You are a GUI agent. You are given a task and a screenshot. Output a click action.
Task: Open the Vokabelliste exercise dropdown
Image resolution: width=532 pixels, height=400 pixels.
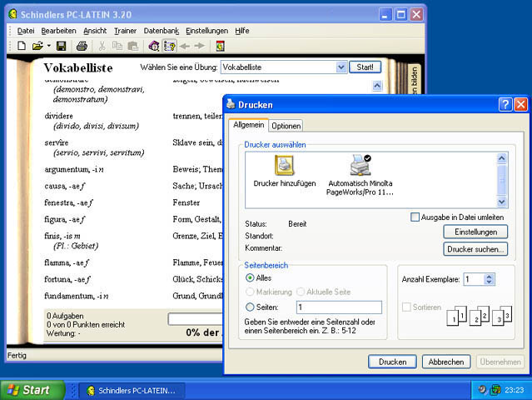pos(341,67)
